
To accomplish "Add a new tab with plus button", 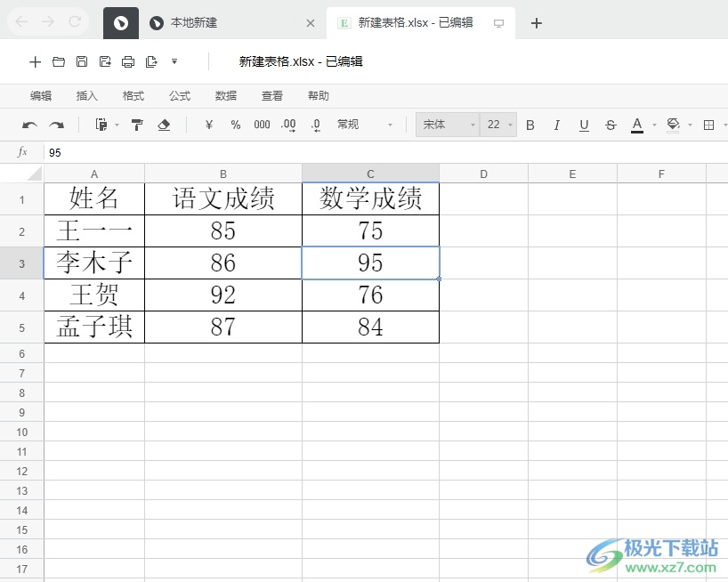I will coord(537,23).
